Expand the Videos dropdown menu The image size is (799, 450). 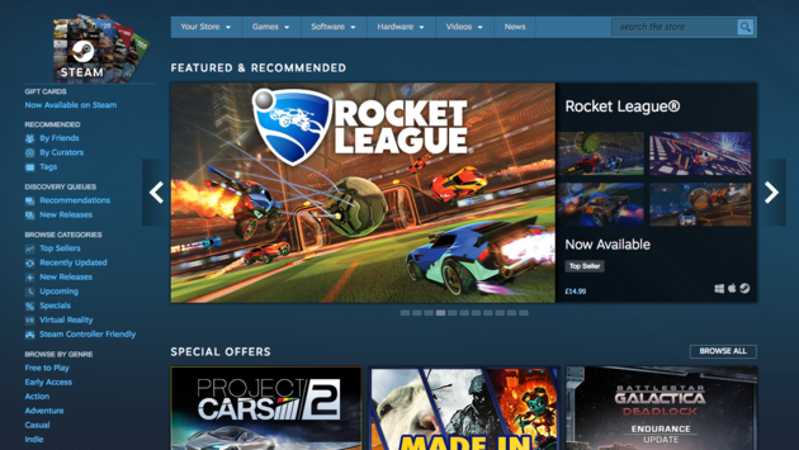tap(464, 27)
